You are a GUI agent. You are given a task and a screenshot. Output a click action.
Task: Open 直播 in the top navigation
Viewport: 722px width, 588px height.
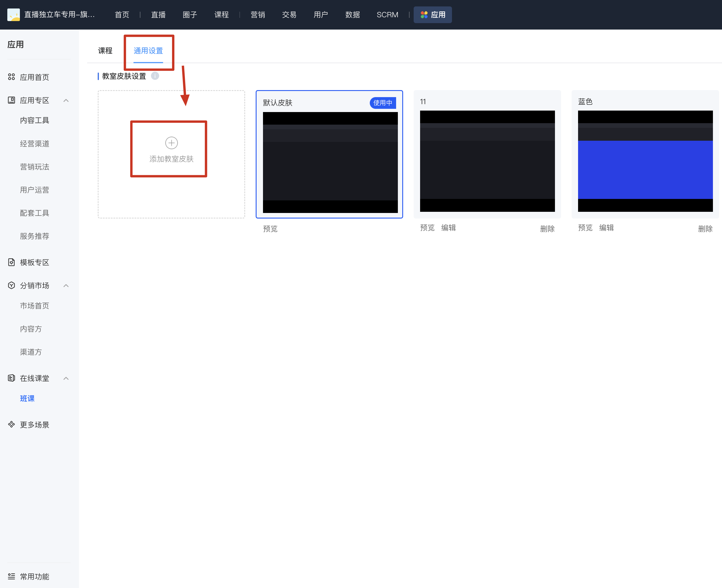158,15
